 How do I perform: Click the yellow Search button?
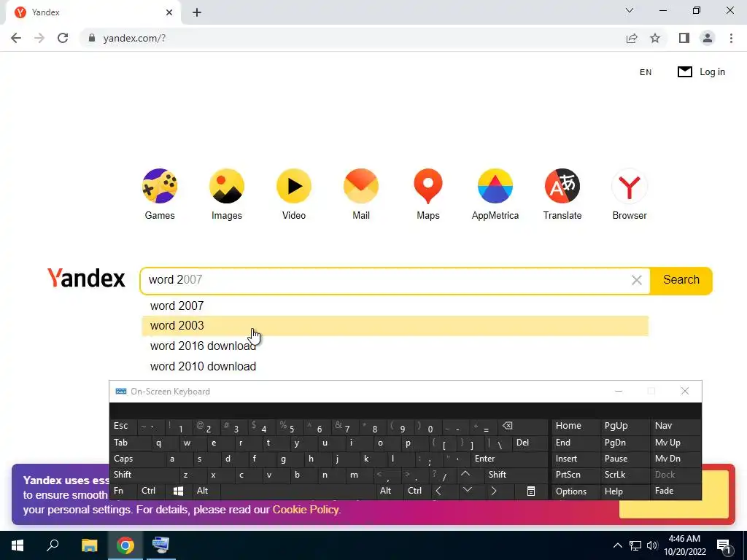[681, 280]
